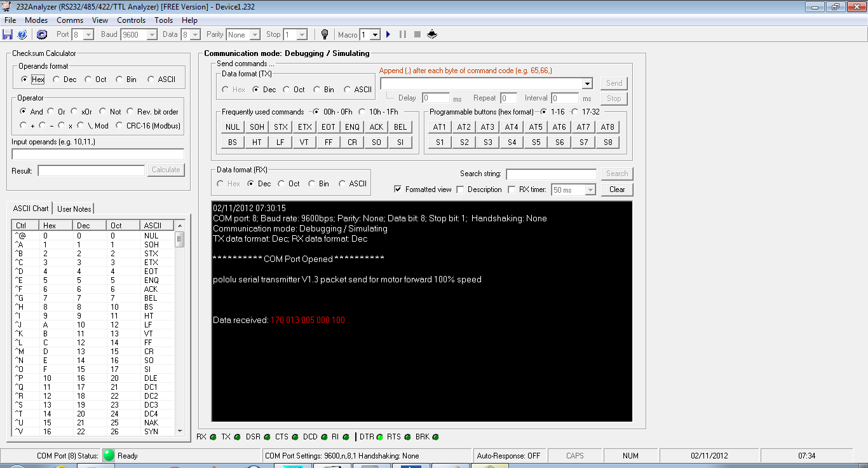Click the save floppy disk icon
The width and height of the screenshot is (868, 468).
(8, 34)
